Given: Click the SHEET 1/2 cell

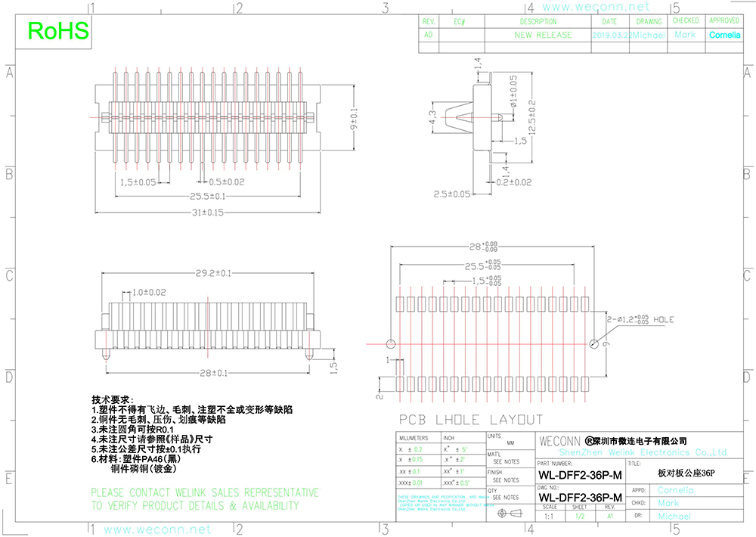Looking at the screenshot, I should click(581, 515).
